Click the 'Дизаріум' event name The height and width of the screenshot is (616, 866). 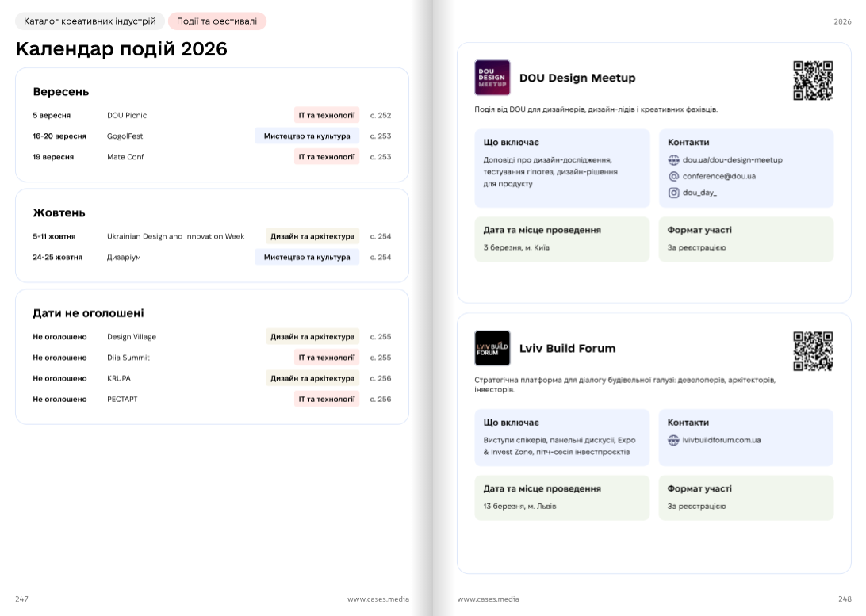point(124,257)
